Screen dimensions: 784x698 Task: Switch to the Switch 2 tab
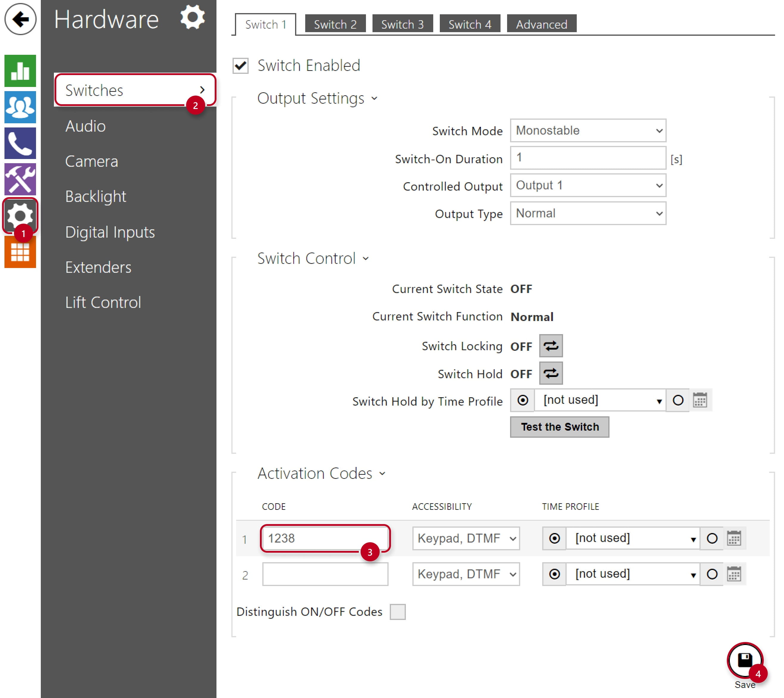[335, 24]
